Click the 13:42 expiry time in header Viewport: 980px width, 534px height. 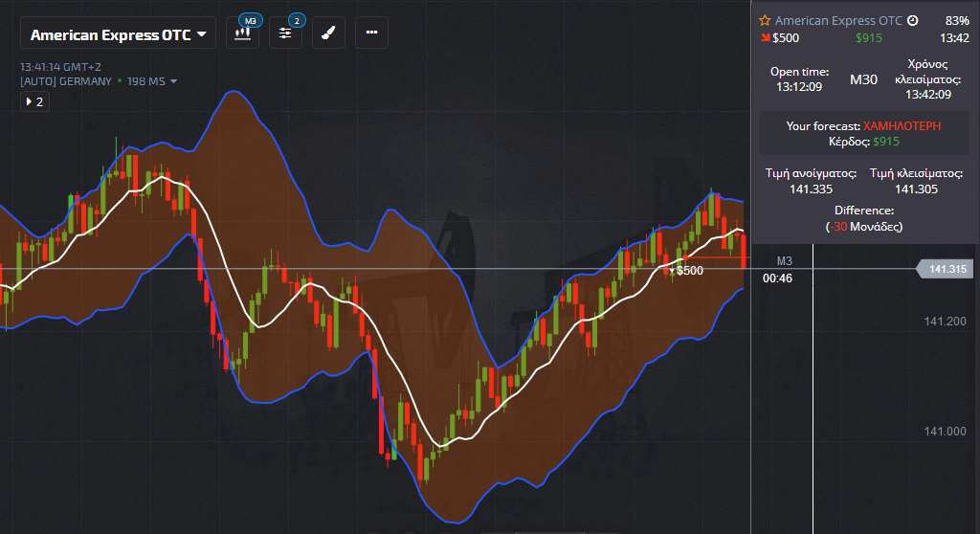954,38
